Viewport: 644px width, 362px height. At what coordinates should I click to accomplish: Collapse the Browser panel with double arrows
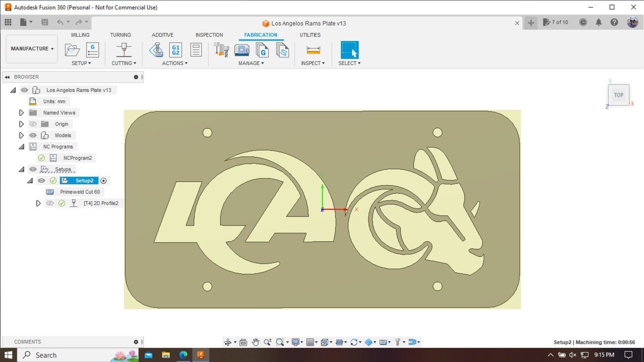pos(7,77)
